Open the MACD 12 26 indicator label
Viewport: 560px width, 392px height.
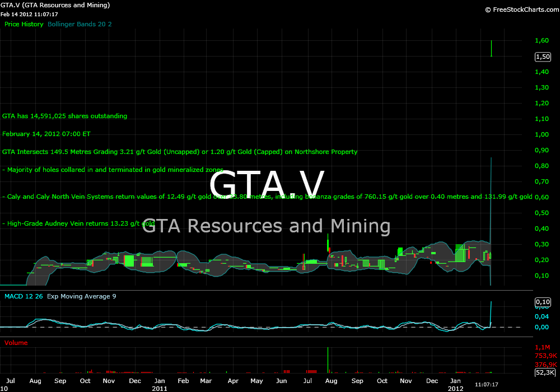(x=24, y=296)
